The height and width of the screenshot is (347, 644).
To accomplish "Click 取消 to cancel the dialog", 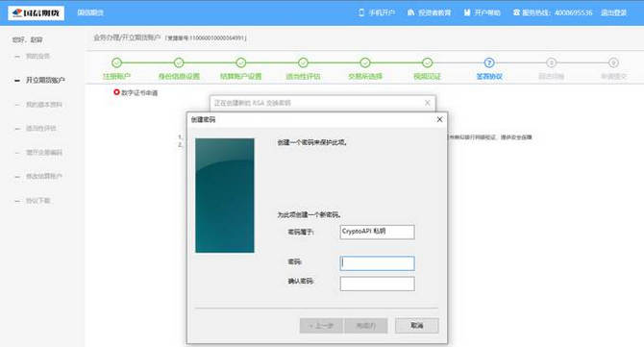I will [x=417, y=326].
